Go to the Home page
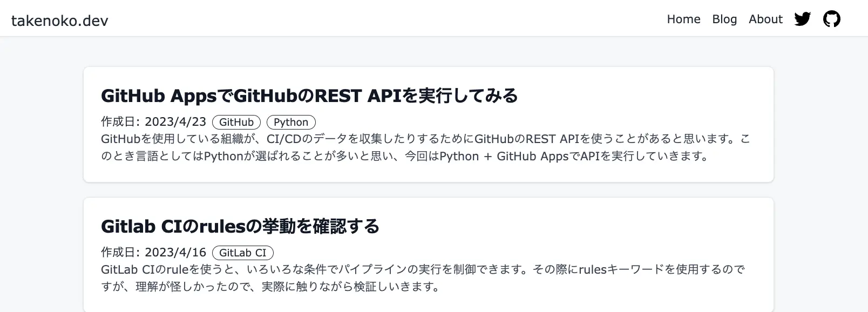This screenshot has width=868, height=312. click(x=683, y=19)
